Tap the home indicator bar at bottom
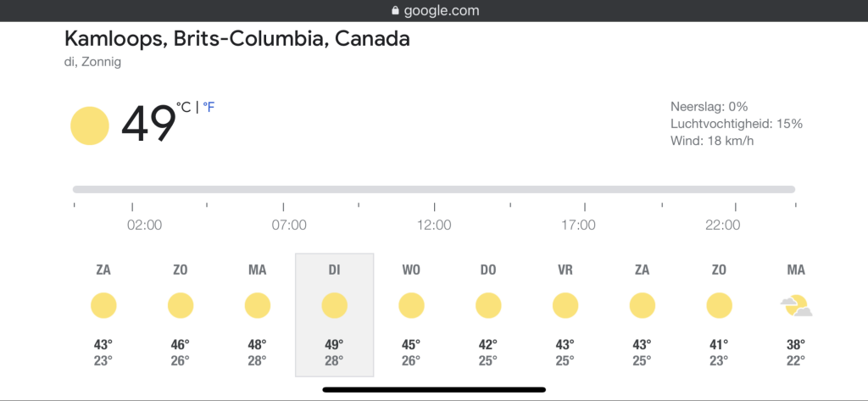The width and height of the screenshot is (868, 401). click(x=434, y=390)
